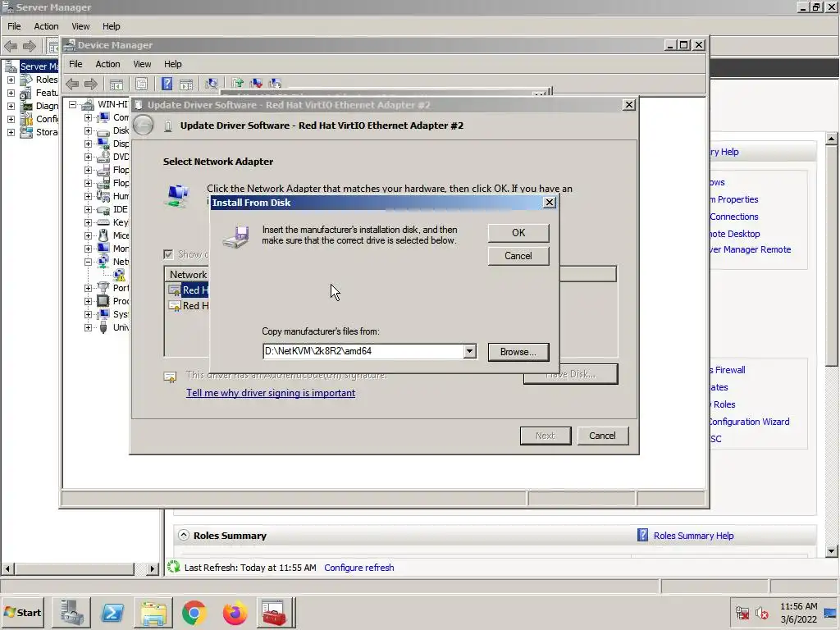Launch Server Manager from taskbar
Viewport: 840px width, 630px height.
coord(71,613)
